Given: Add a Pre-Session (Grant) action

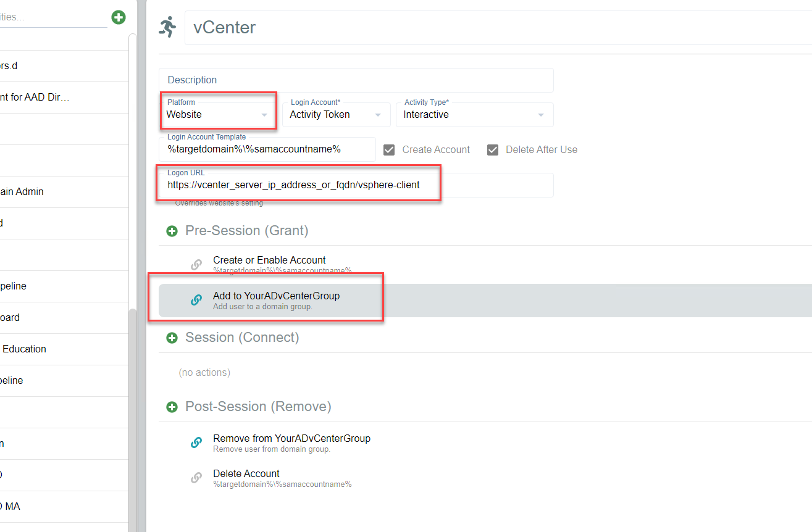Looking at the screenshot, I should tap(172, 231).
